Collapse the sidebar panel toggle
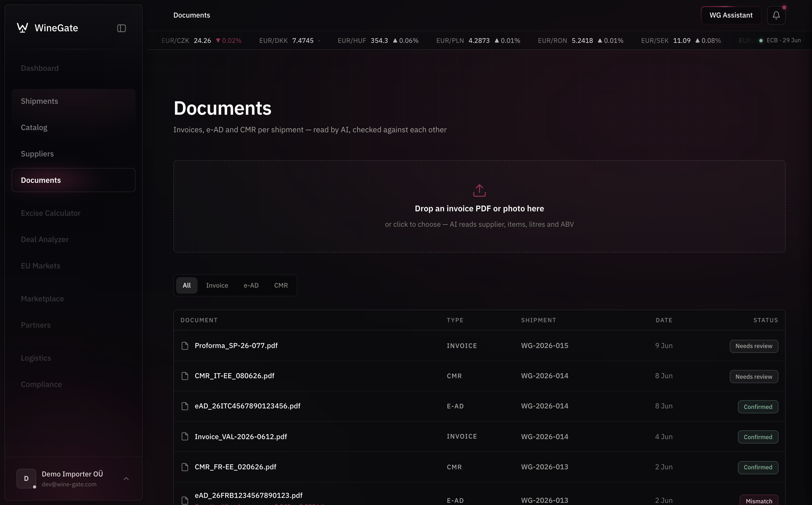 coord(122,28)
